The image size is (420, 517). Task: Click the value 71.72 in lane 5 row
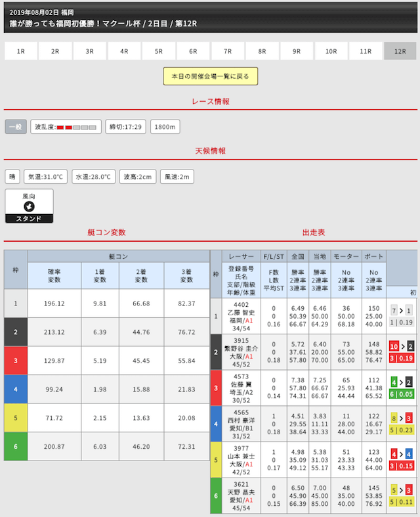coord(54,418)
